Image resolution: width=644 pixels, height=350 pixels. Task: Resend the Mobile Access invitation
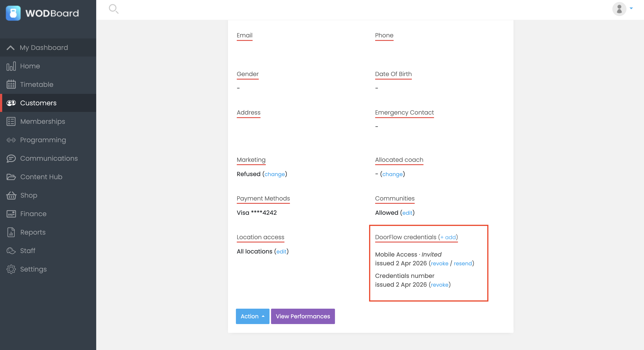click(x=463, y=263)
